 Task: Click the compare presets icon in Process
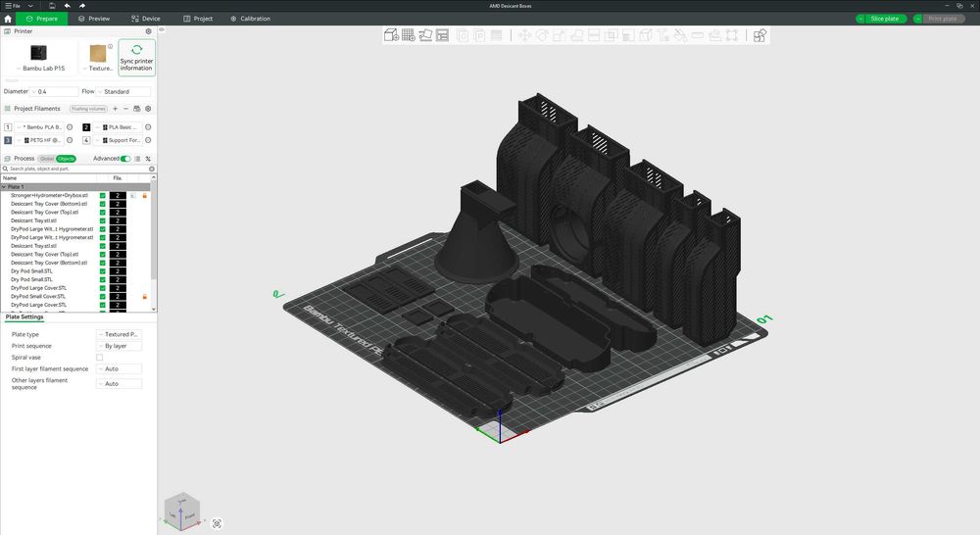[x=148, y=159]
